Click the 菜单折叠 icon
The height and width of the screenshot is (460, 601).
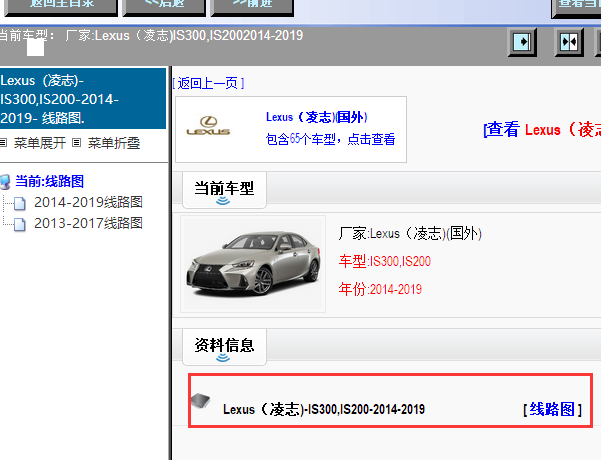point(77,143)
